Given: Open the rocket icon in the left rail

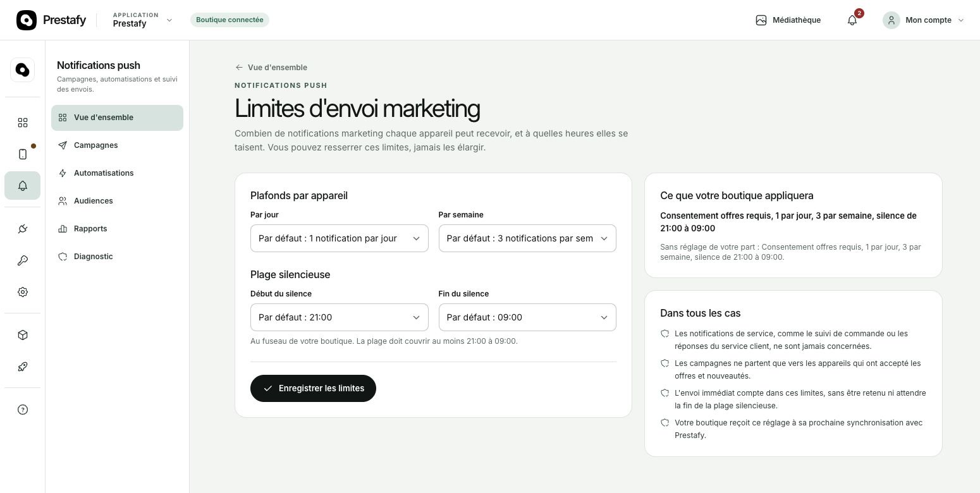Looking at the screenshot, I should tap(23, 367).
